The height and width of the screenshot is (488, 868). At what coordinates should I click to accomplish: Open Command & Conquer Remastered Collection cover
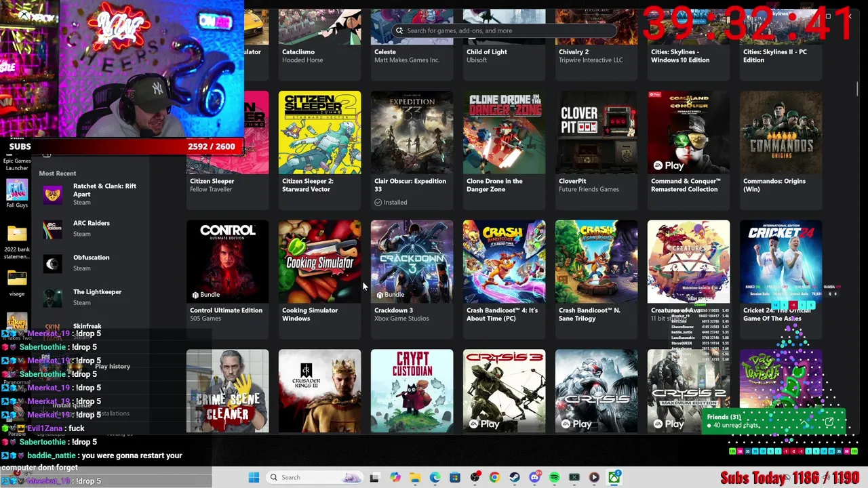point(688,133)
